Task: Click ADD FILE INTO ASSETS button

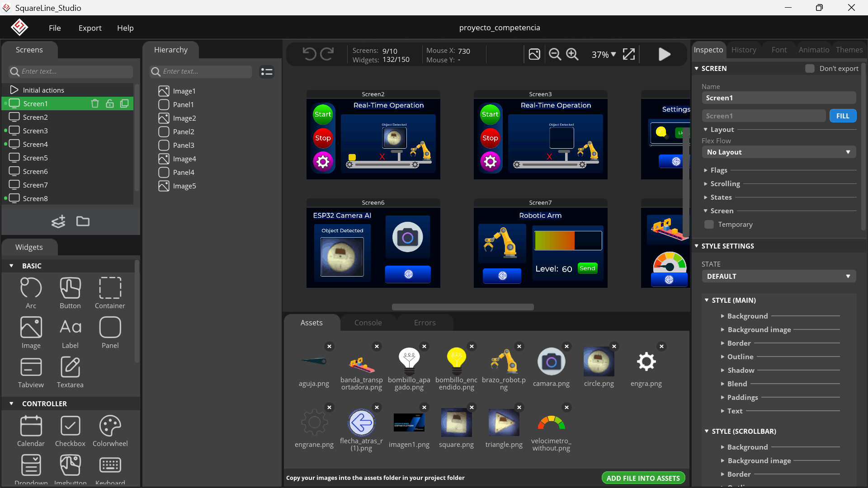Action: click(643, 478)
